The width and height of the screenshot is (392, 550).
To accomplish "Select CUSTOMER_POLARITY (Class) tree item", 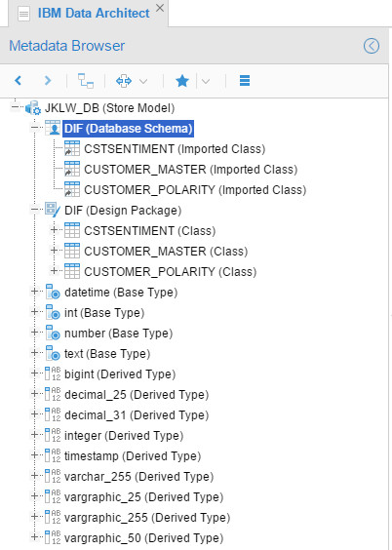I will coord(170,272).
